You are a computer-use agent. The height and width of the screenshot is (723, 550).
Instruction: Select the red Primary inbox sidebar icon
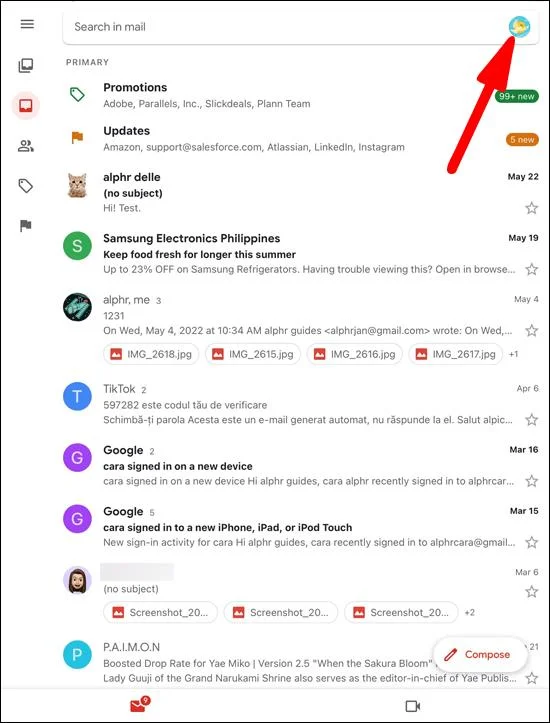coord(26,106)
